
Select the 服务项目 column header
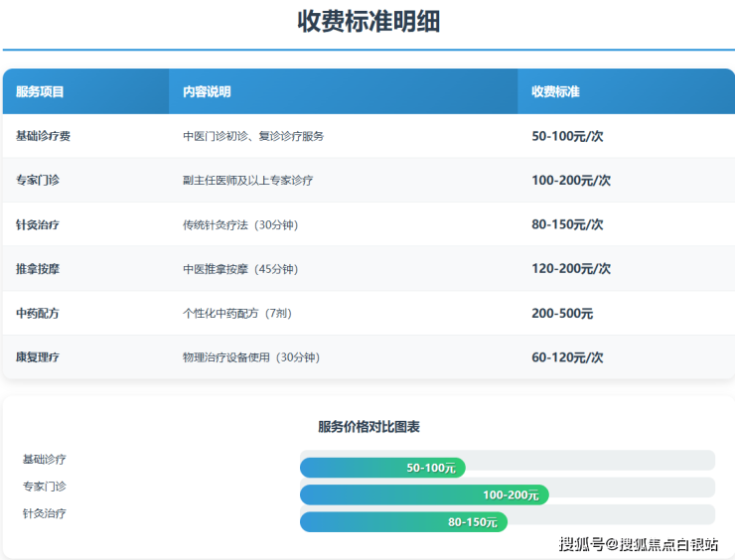pos(40,91)
